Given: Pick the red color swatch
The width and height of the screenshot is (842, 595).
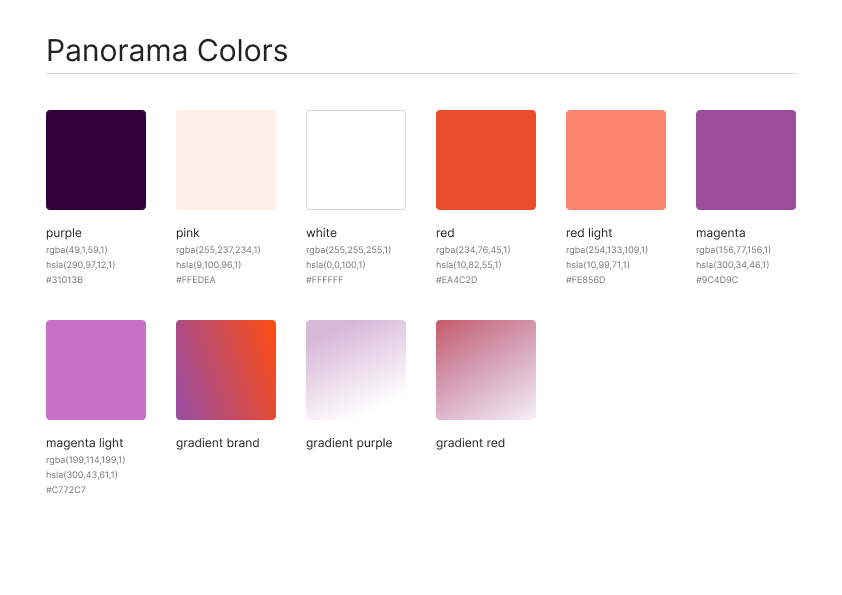Looking at the screenshot, I should click(486, 160).
